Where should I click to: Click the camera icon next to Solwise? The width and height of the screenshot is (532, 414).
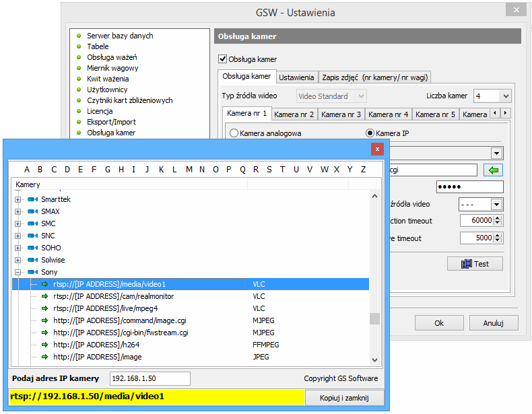pyautogui.click(x=32, y=261)
